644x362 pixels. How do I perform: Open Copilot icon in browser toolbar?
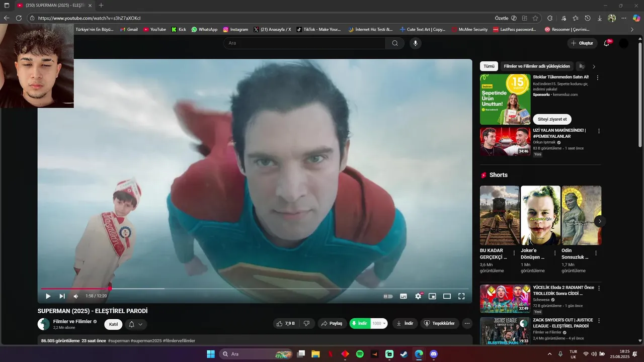tap(636, 18)
